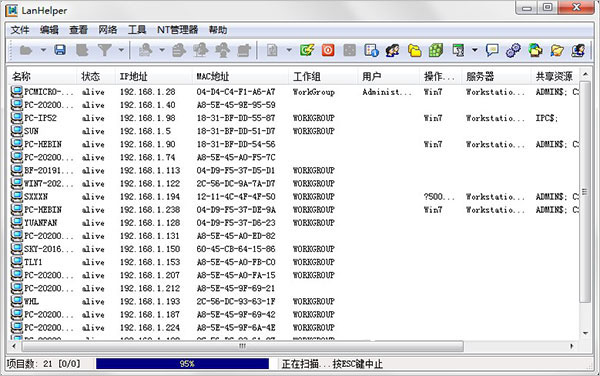
Task: Click the open yellow folder icon near the toolbar end
Action: tap(557, 50)
